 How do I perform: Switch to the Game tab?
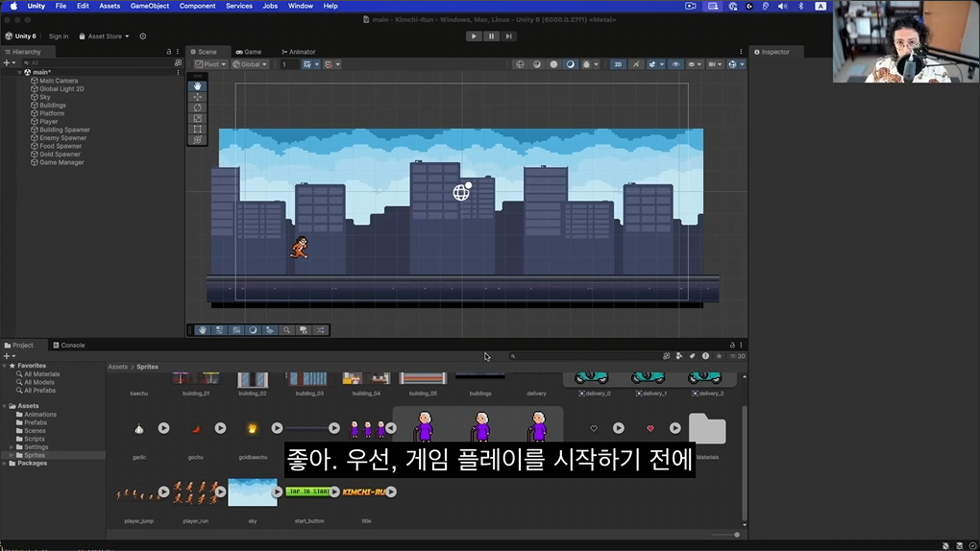[x=249, y=52]
